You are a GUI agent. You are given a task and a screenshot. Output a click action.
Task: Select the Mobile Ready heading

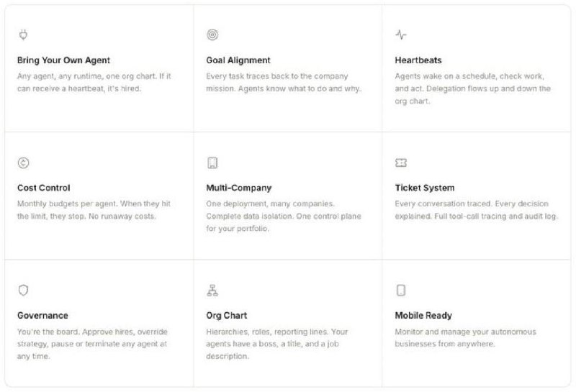tap(423, 316)
